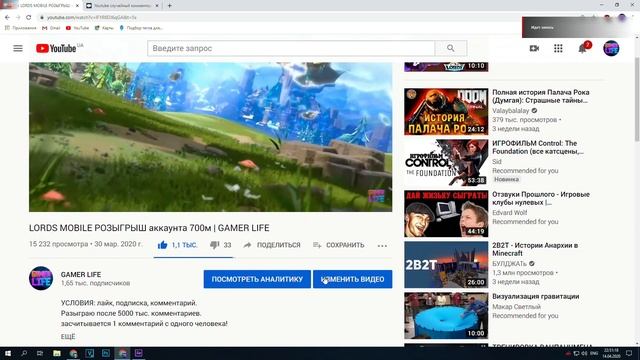Open Photoshop from the taskbar
Viewport: 640px width, 360px height.
106,353
